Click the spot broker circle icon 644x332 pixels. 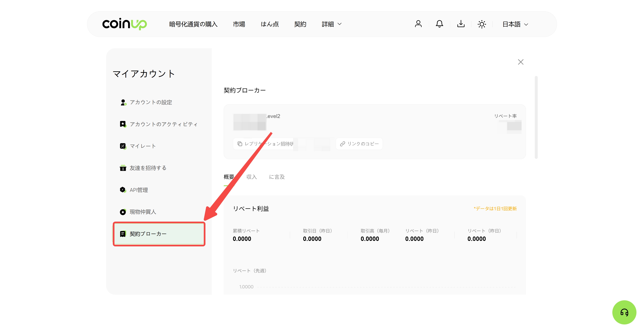point(123,212)
